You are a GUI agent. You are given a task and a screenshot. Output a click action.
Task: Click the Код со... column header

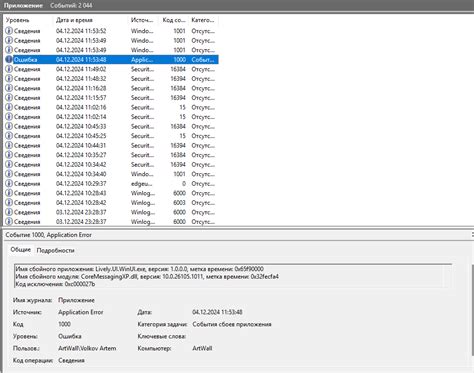point(173,20)
